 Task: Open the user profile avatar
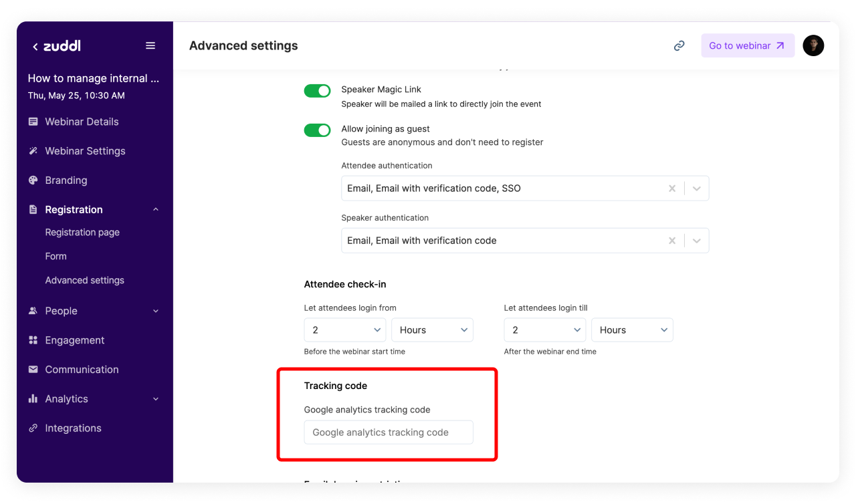813,45
